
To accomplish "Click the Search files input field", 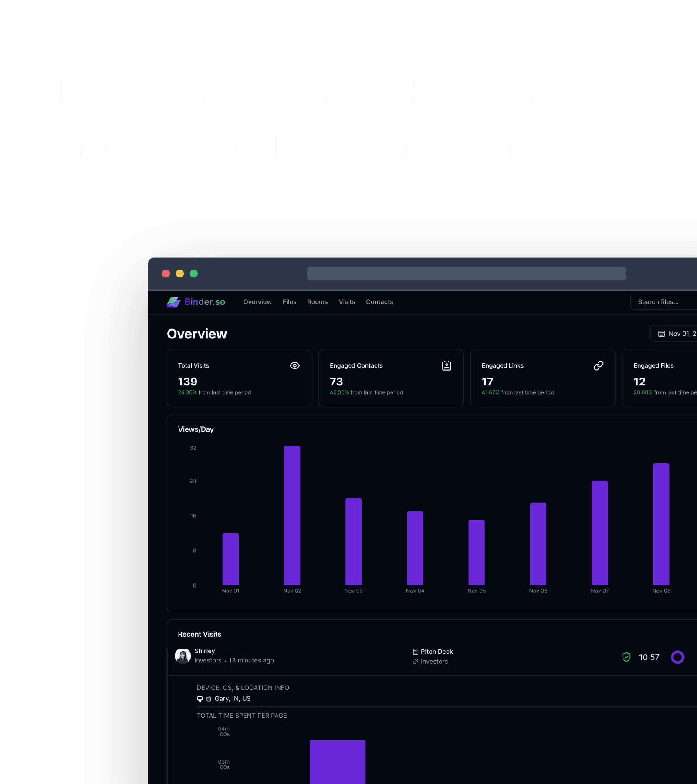I will click(x=662, y=302).
